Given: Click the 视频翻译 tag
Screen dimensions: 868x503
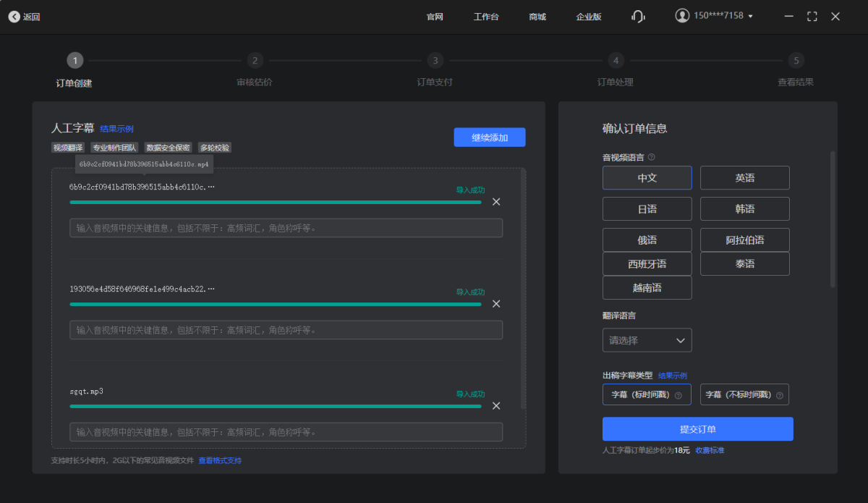Looking at the screenshot, I should pyautogui.click(x=68, y=148).
